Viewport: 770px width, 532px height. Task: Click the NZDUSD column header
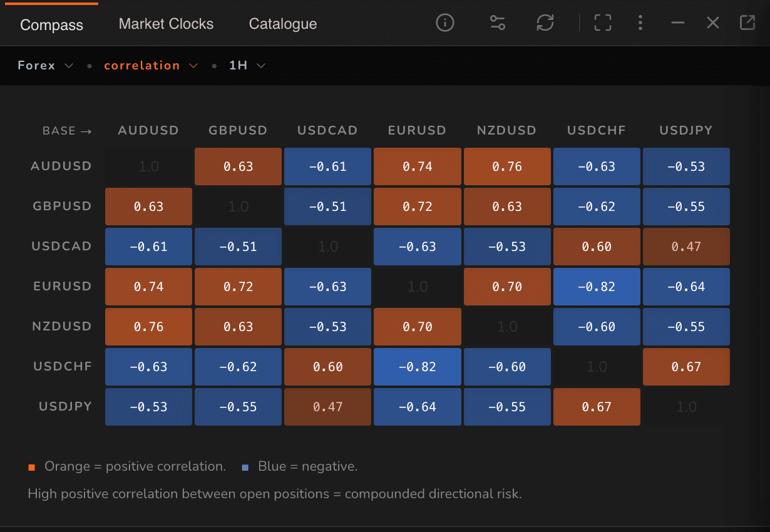[506, 130]
